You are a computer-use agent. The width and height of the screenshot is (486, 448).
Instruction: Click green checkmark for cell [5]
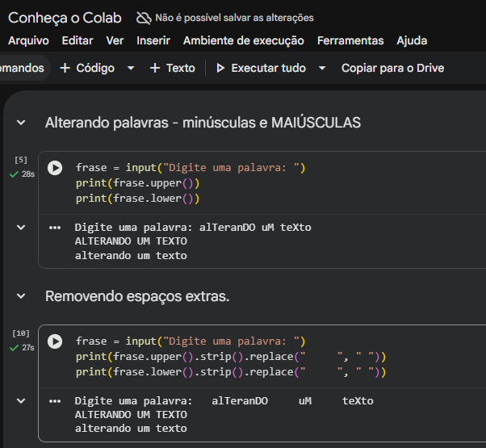14,174
